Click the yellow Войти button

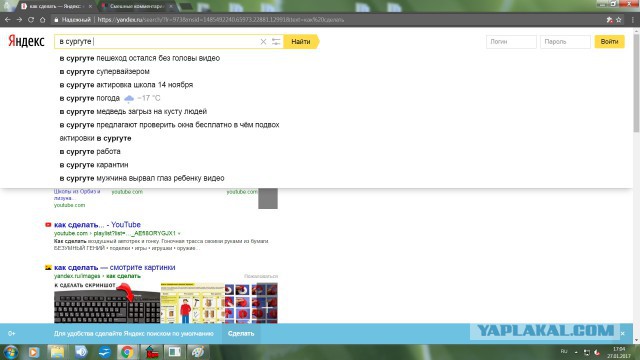609,42
